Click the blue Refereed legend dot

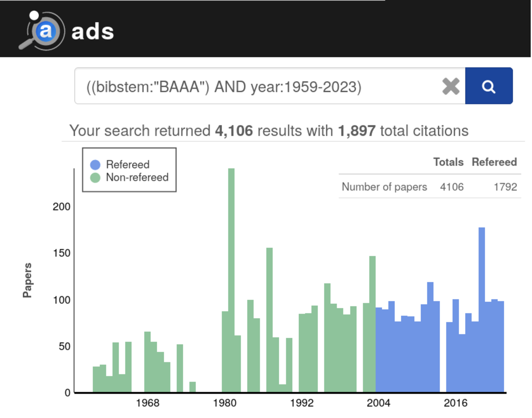pyautogui.click(x=95, y=165)
